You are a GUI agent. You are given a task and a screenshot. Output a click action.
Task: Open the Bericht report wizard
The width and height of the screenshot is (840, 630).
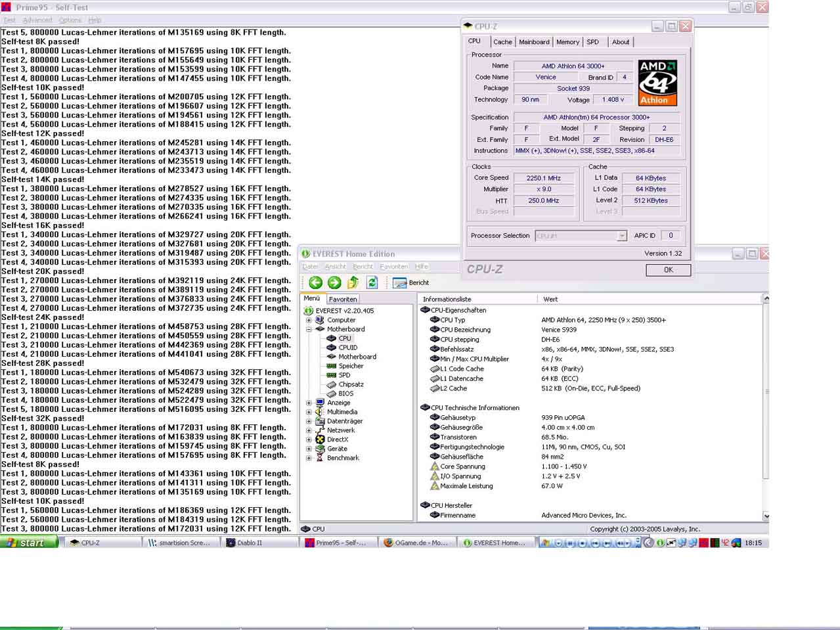[410, 282]
